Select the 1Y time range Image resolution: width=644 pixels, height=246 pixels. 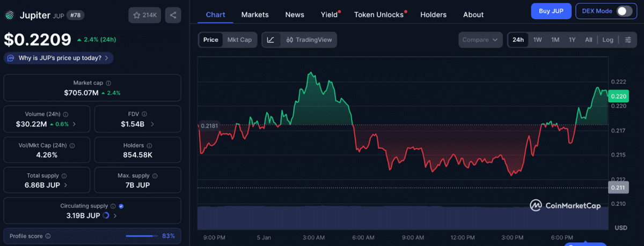tap(572, 40)
